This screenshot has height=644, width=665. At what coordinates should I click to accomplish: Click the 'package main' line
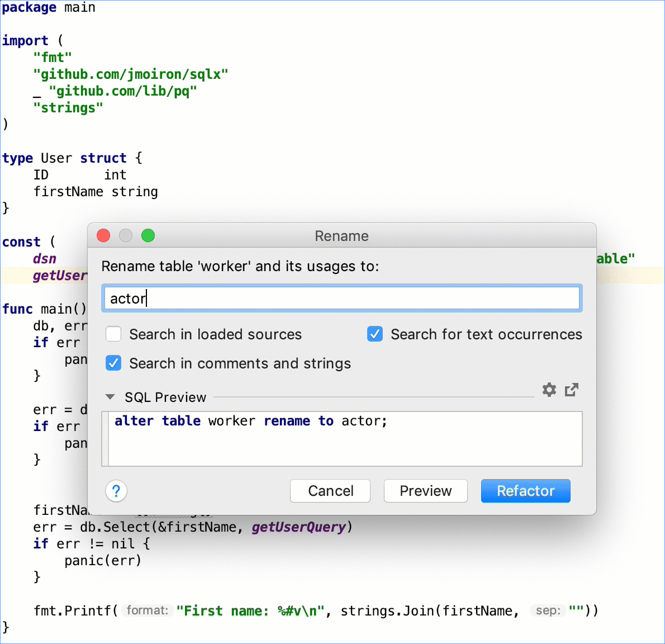pos(49,8)
